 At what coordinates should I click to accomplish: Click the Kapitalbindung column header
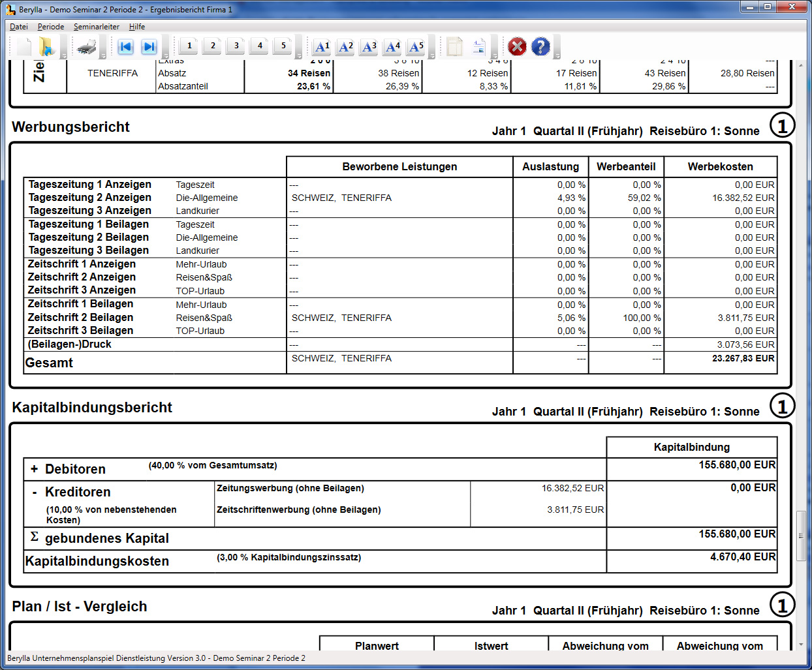coord(692,448)
